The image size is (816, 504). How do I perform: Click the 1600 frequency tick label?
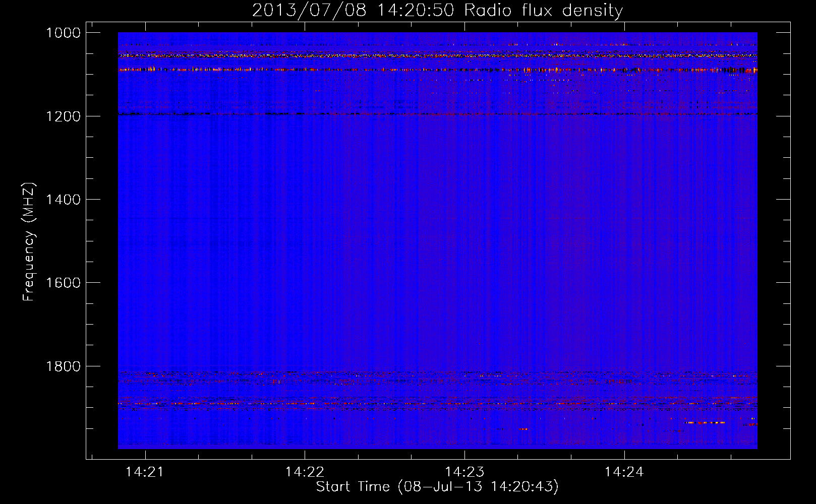pyautogui.click(x=63, y=283)
